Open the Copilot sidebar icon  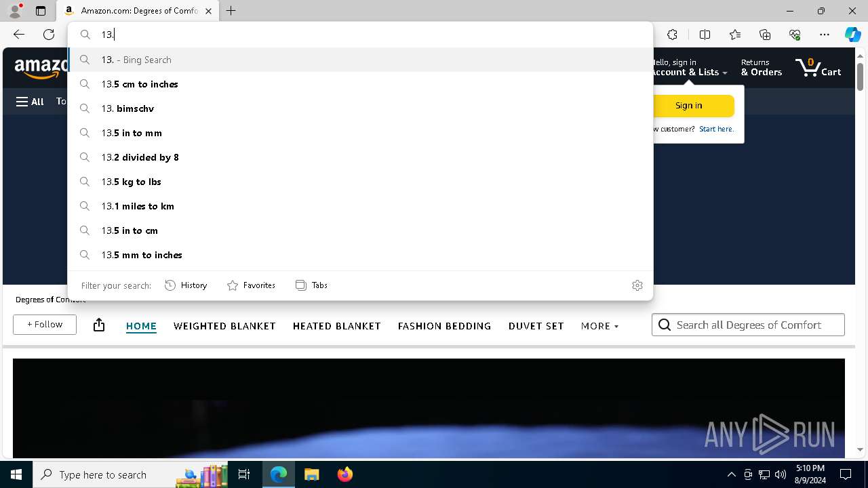pos(852,35)
